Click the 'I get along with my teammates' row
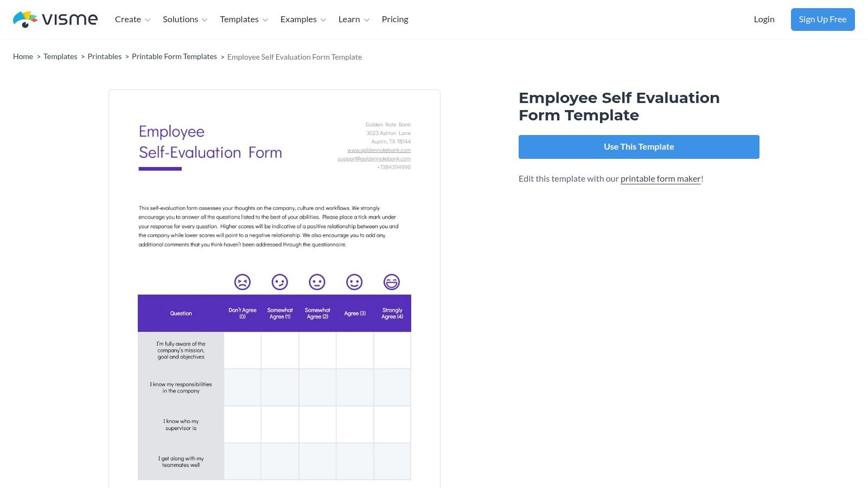This screenshot has width=868, height=488. click(181, 461)
